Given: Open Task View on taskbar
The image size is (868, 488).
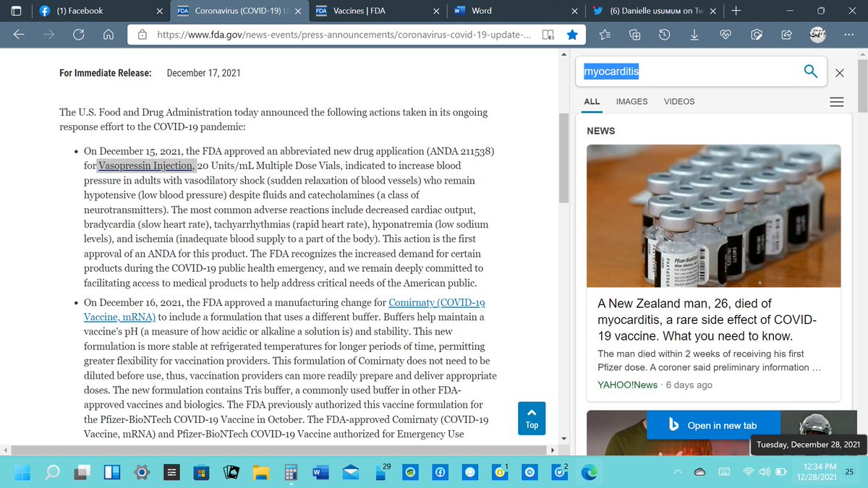Looking at the screenshot, I should tap(83, 472).
